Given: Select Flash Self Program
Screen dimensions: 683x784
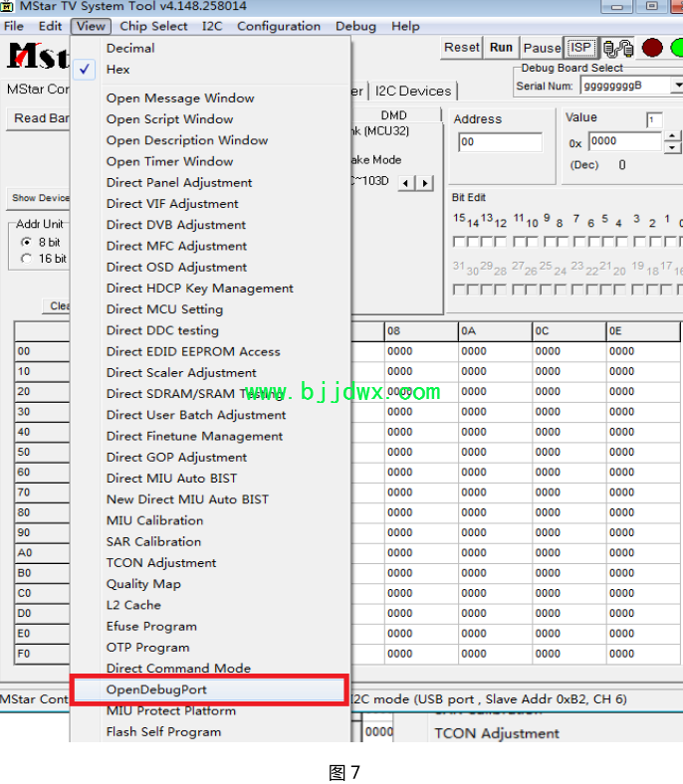Looking at the screenshot, I should 210,731.
